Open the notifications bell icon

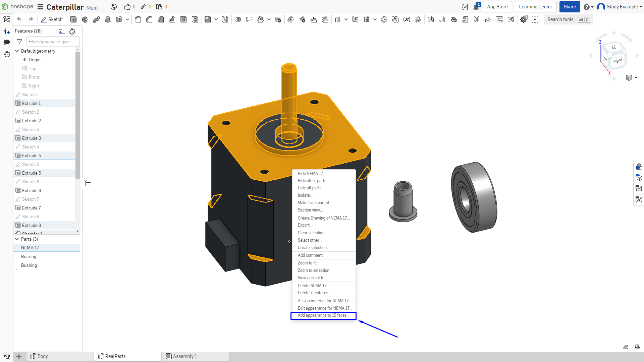point(476,7)
